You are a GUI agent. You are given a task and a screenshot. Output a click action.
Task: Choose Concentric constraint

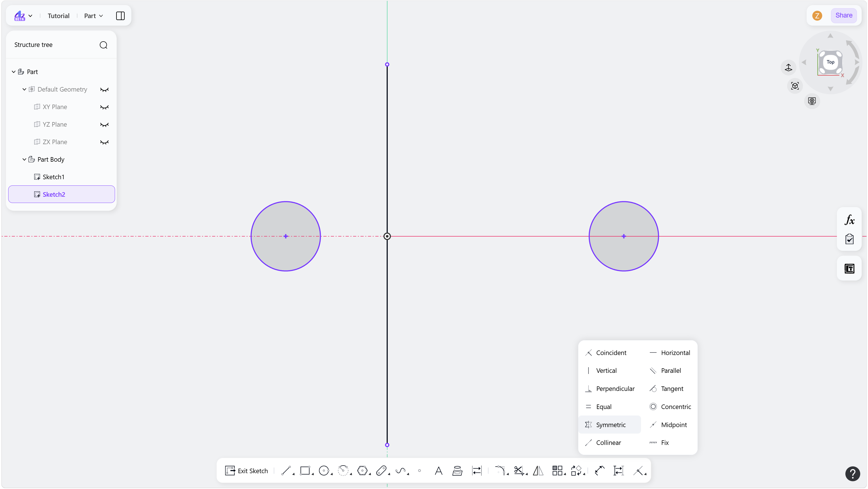coord(670,407)
